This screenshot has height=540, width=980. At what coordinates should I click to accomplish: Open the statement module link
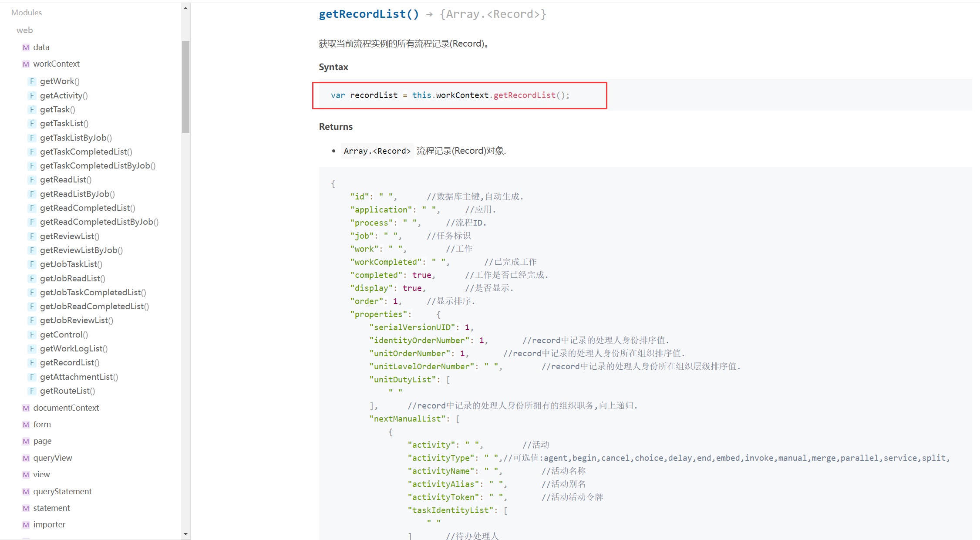tap(51, 508)
